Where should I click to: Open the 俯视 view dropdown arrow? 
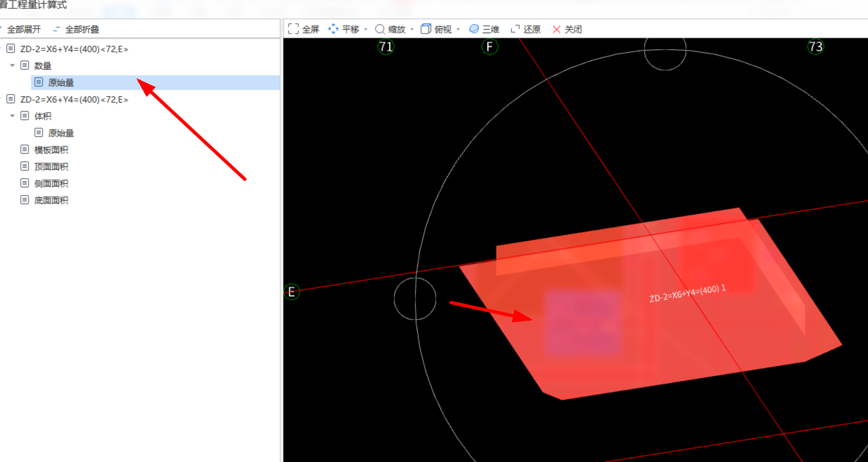(458, 29)
